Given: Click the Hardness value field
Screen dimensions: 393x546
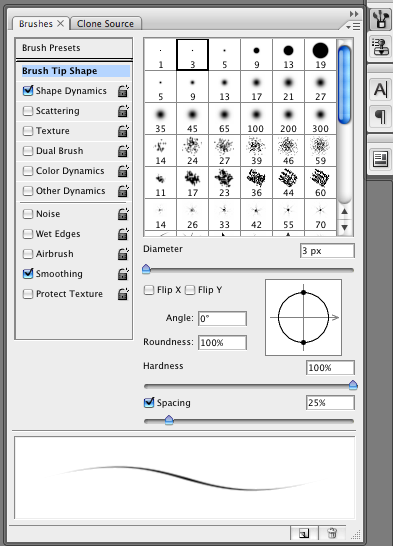Looking at the screenshot, I should point(330,368).
